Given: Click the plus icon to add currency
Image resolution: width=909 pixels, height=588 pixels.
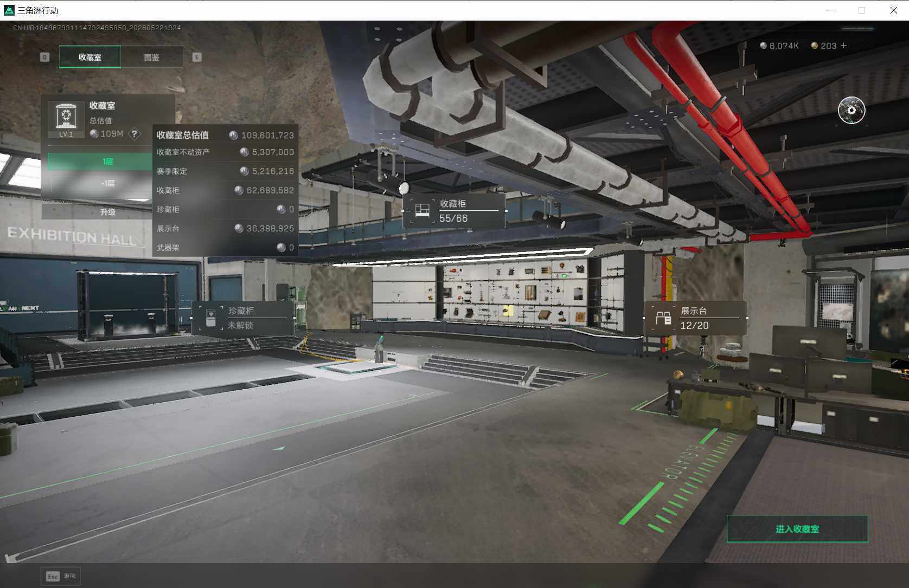Looking at the screenshot, I should click(843, 46).
